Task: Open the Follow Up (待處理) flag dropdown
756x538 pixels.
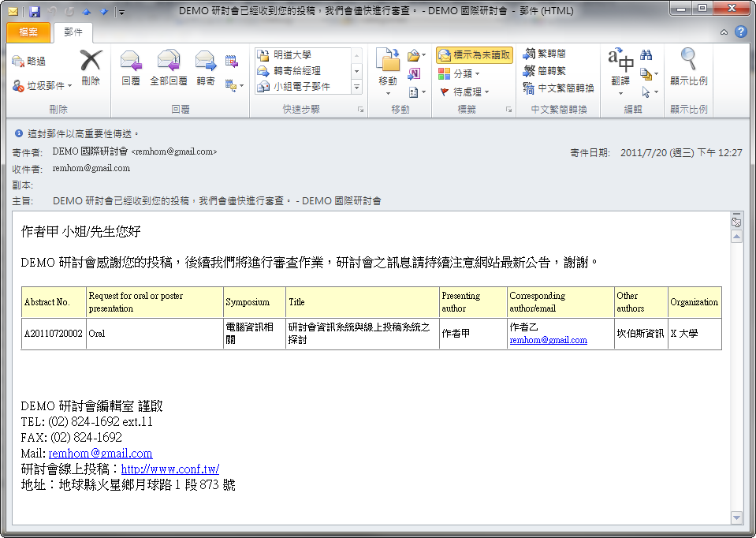Action: click(x=486, y=92)
